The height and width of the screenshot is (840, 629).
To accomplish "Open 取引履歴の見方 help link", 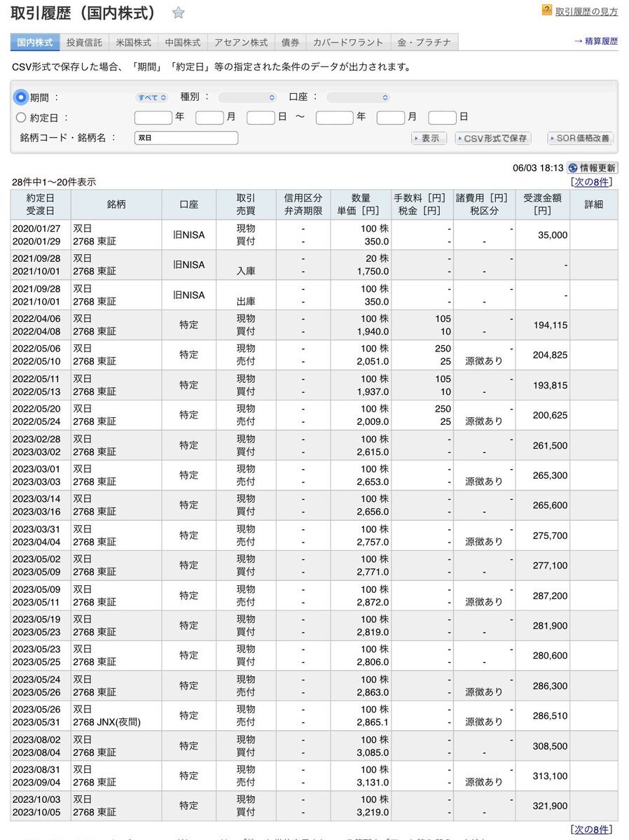I will (x=586, y=11).
